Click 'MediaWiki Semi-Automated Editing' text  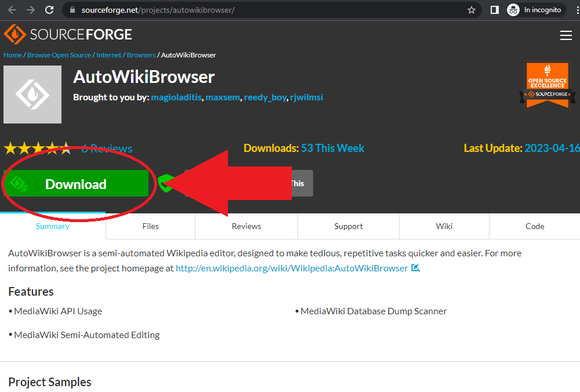point(87,335)
